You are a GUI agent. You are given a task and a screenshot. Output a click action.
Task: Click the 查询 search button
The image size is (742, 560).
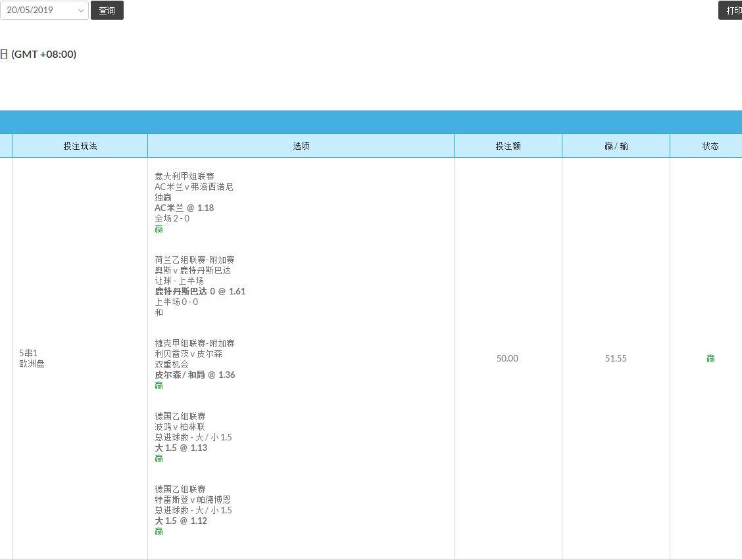click(x=107, y=11)
